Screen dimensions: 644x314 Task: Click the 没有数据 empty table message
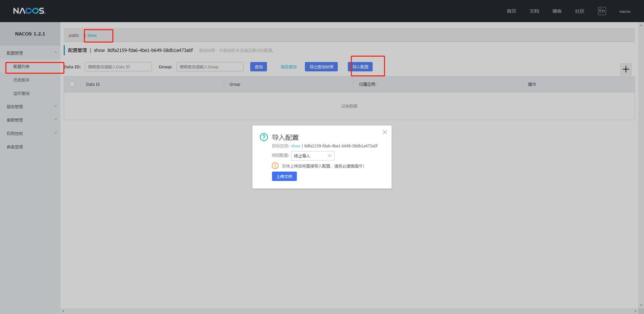pos(349,106)
